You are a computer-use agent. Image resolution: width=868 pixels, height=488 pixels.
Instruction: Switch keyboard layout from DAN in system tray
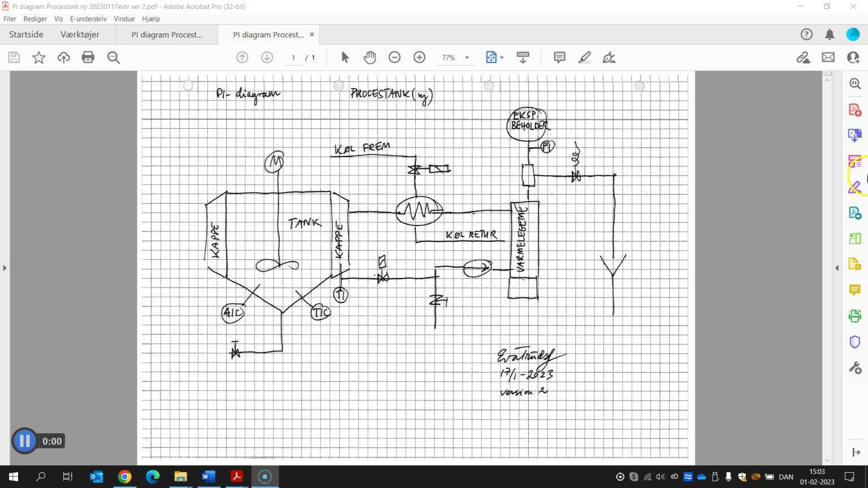tap(785, 476)
